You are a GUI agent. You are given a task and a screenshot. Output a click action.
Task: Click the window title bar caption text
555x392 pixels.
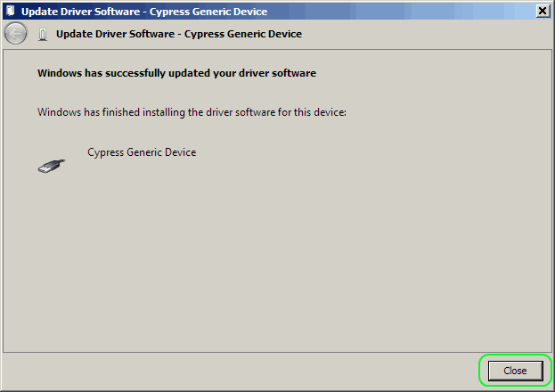click(143, 12)
